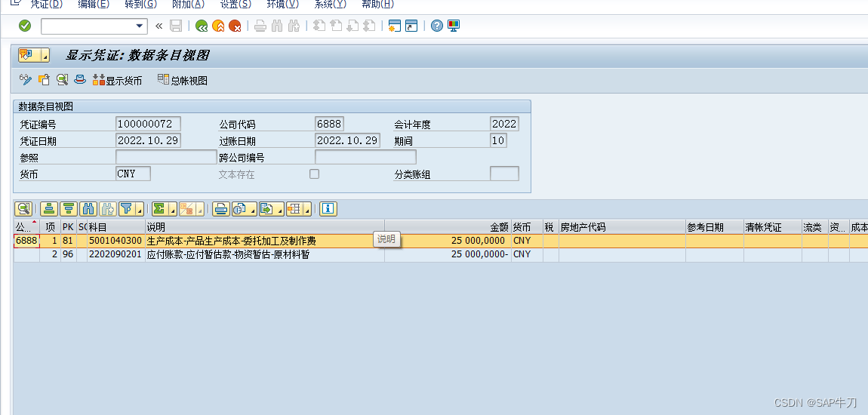
Task: Click the Sigma total icon
Action: [159, 208]
